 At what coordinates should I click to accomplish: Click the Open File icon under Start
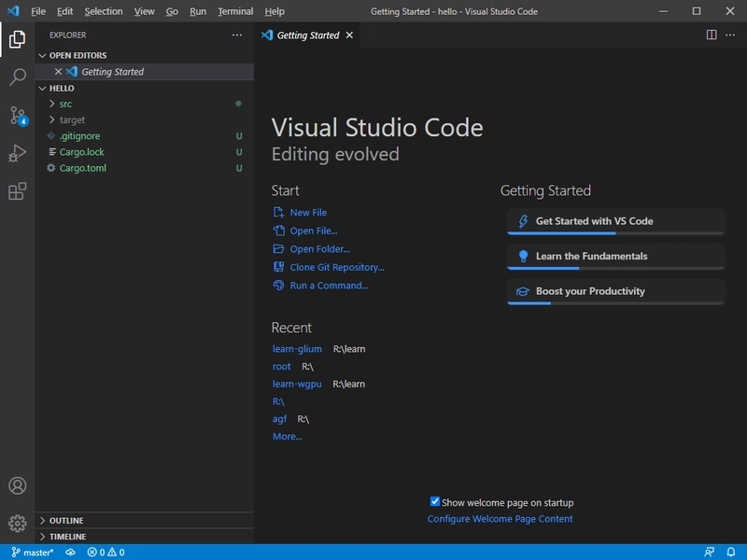pos(278,231)
